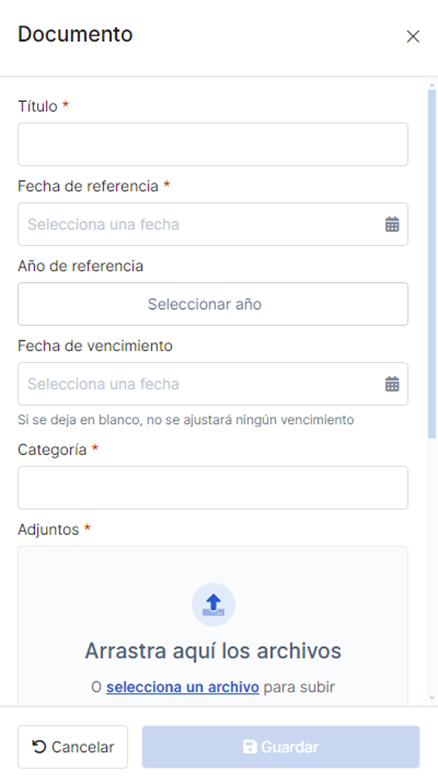Click the Fecha de referencia date field
Viewport: 438px width, 783px height.
point(213,224)
